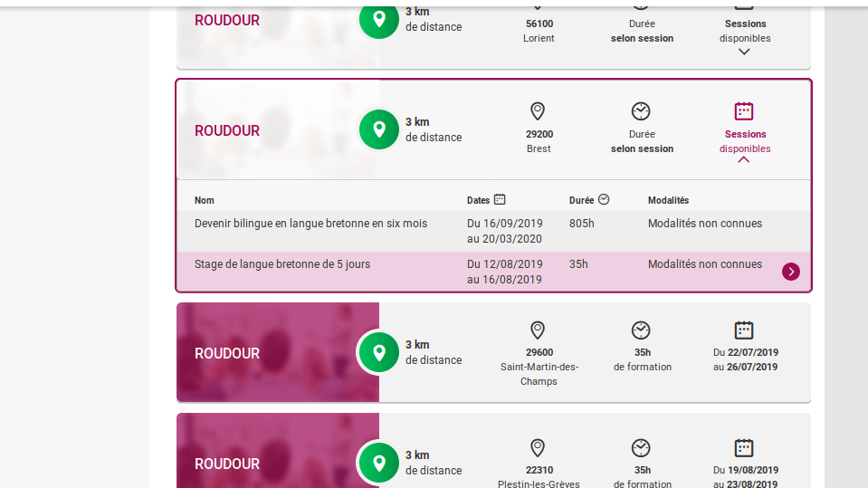
Task: Open the ROUDOUR Plestin-les-Grèves course card
Action: [x=494, y=450]
